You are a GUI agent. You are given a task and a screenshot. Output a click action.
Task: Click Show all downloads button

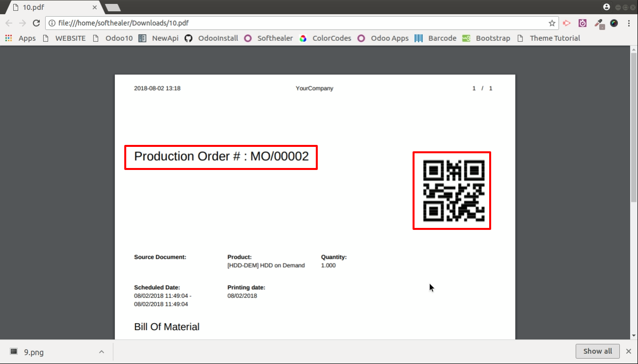(x=597, y=351)
